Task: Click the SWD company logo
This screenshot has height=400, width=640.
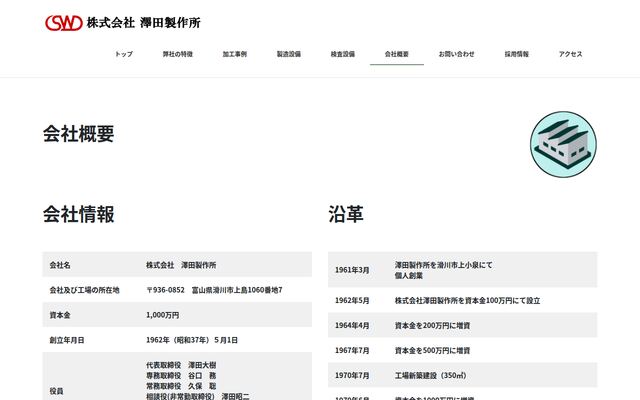Action: point(64,23)
